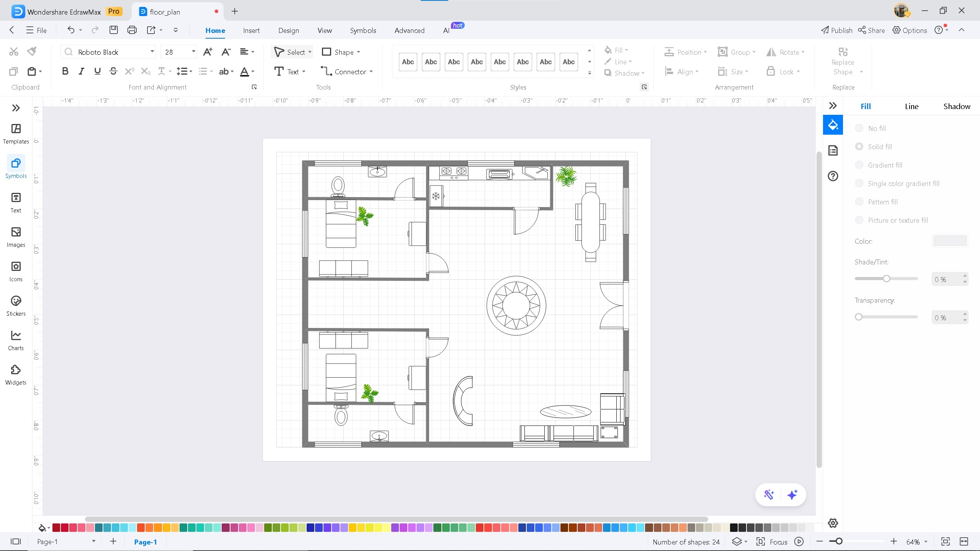Viewport: 980px width, 551px height.
Task: Select the No fill radio option
Action: (x=859, y=128)
